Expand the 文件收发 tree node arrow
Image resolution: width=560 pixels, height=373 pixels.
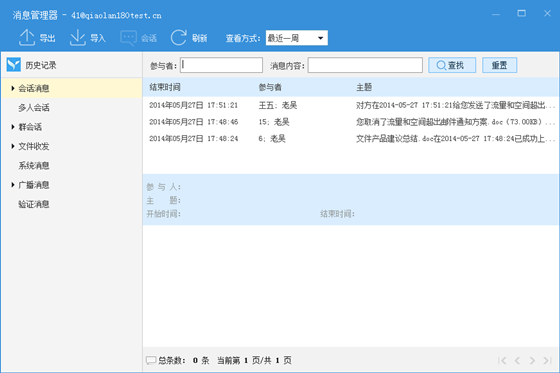tap(12, 146)
